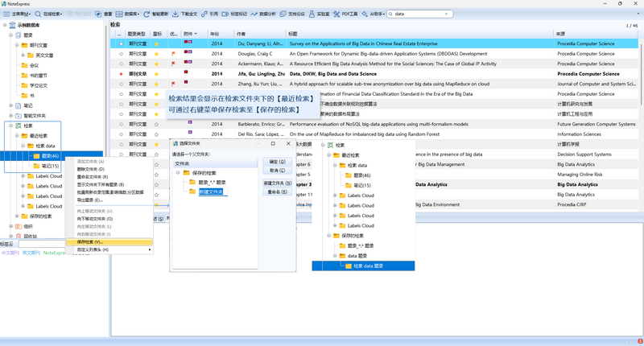Click the 标签标记 tag mark icon
Viewport: 644px width, 346px height.
tap(225, 14)
